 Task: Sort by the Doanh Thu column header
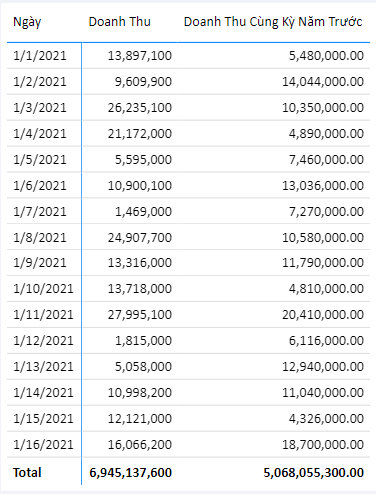point(119,22)
